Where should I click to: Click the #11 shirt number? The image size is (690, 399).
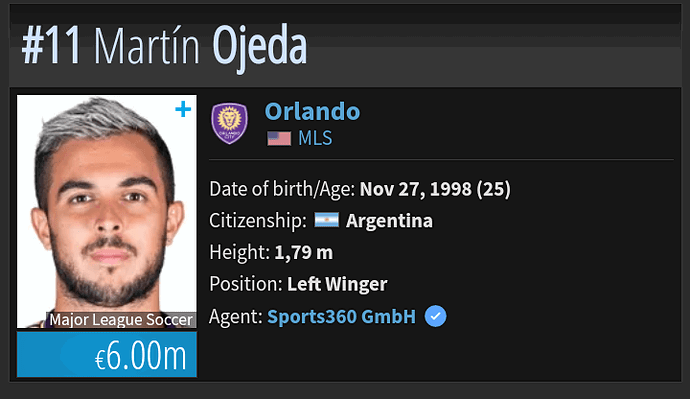pyautogui.click(x=52, y=45)
